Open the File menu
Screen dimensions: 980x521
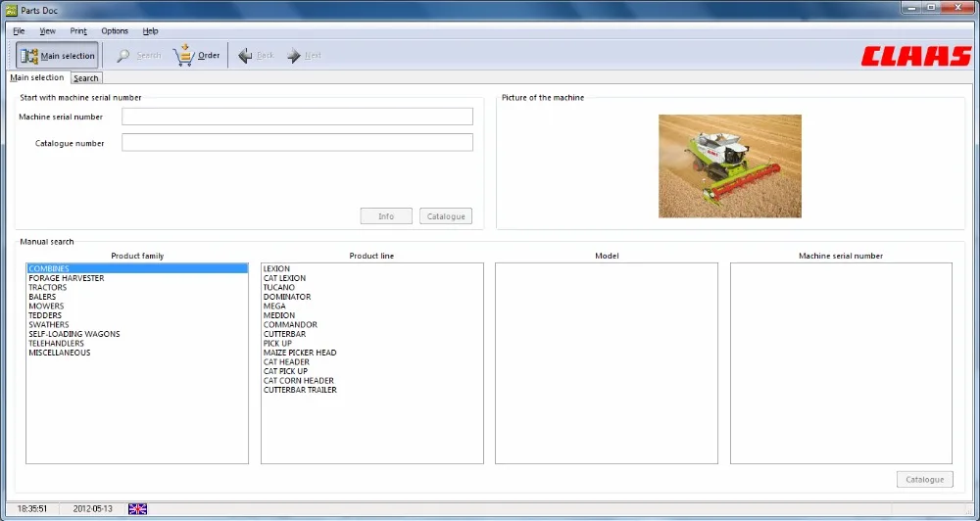19,30
